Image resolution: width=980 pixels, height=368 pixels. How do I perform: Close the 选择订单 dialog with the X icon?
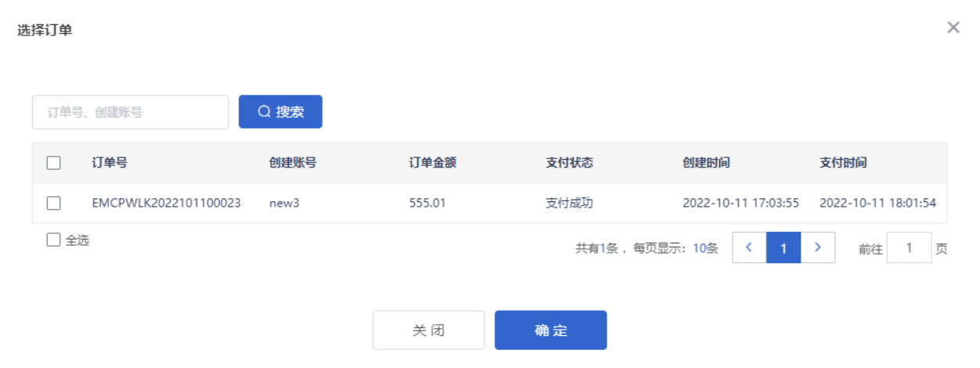(x=953, y=27)
